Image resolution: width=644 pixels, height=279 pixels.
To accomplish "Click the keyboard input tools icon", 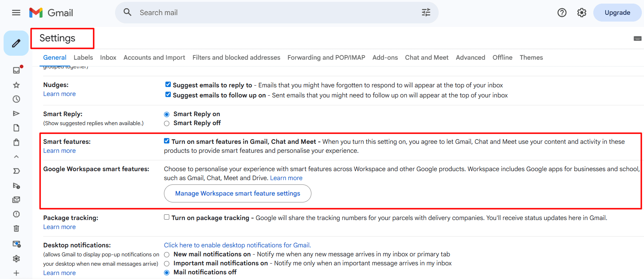I will click(638, 38).
